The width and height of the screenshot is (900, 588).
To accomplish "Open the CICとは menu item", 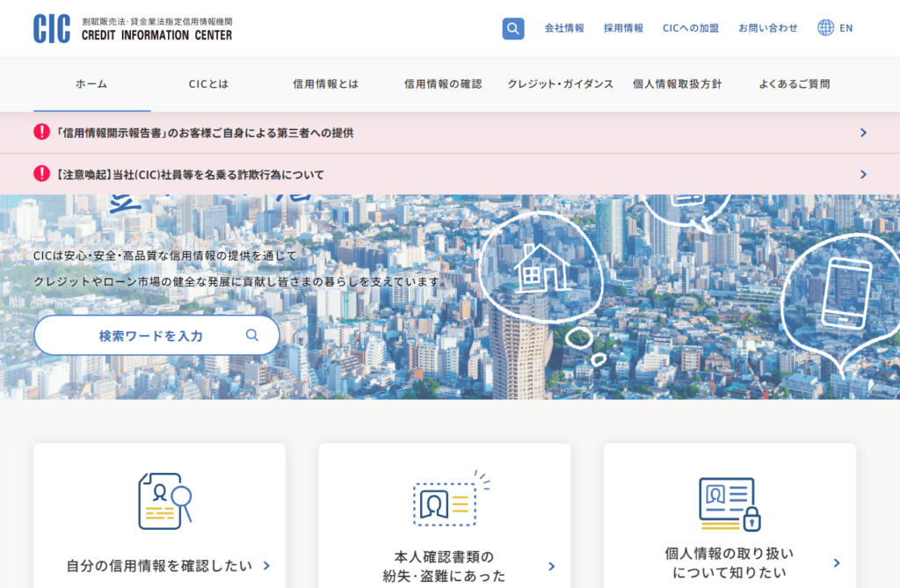I will coord(208,84).
